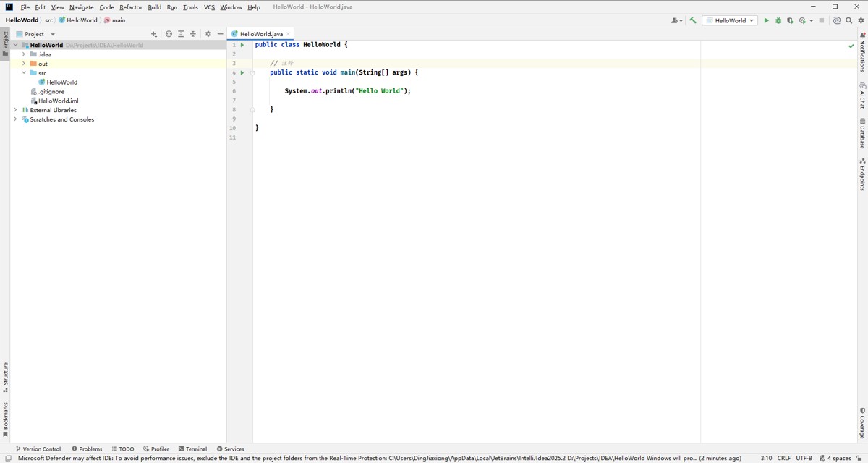
Task: Click the green inspection checkmark in editor
Action: point(851,46)
